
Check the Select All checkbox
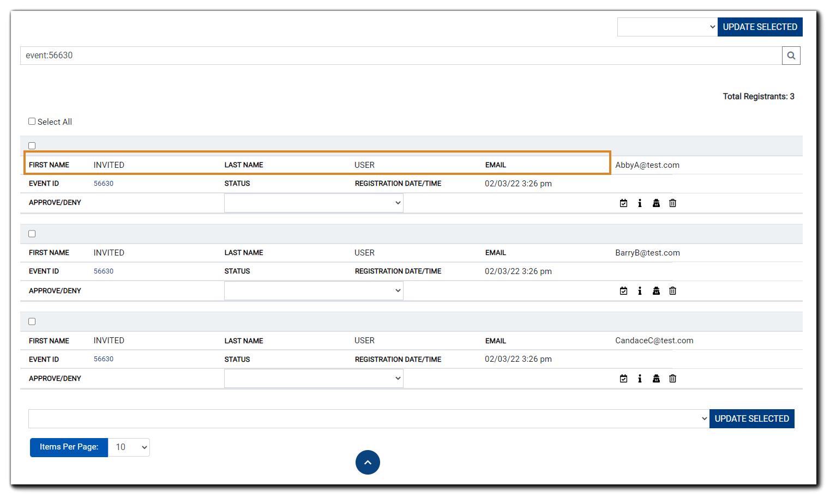tap(32, 122)
